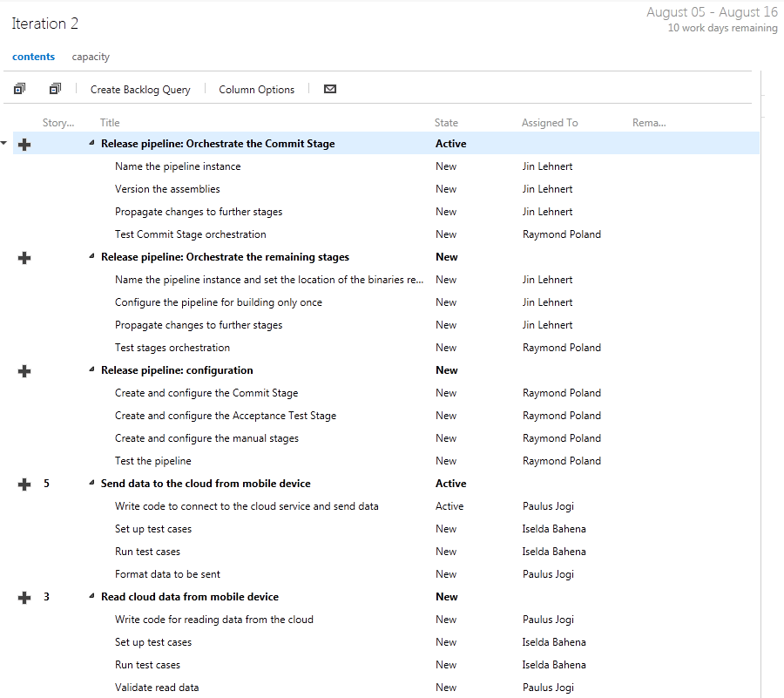Image resolution: width=784 pixels, height=698 pixels.
Task: Select the contents tab
Action: [33, 57]
